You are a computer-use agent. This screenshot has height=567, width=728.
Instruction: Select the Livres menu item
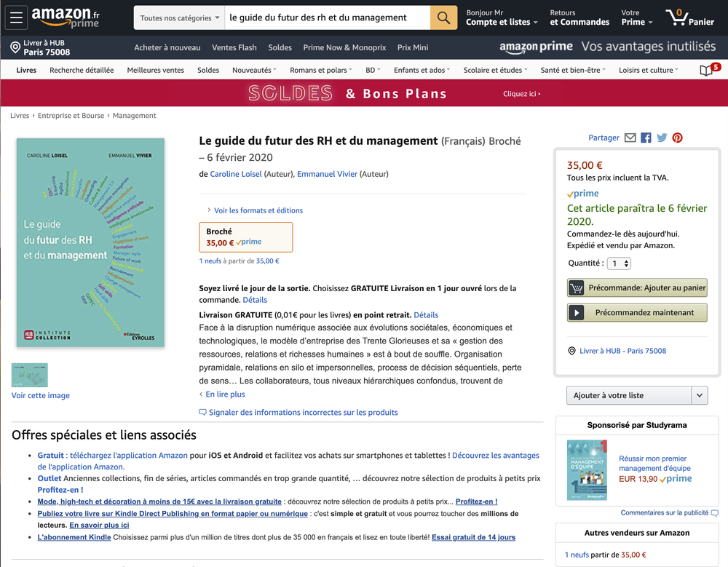pos(26,70)
